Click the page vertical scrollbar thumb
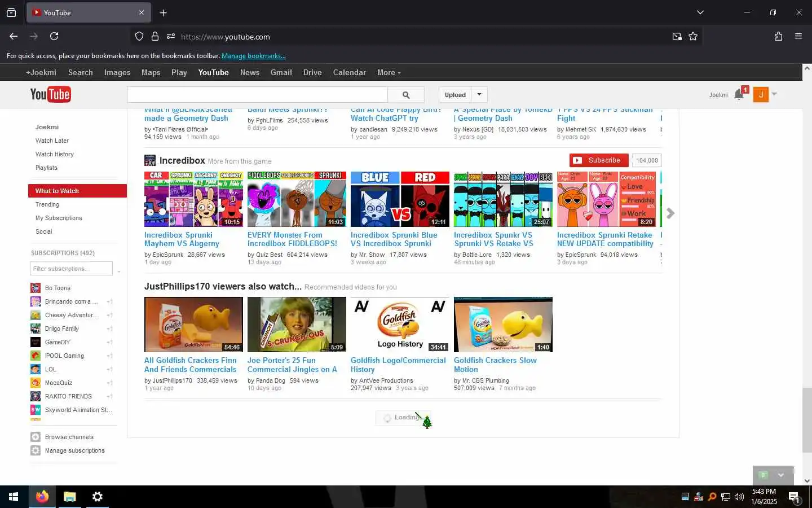 [x=807, y=419]
